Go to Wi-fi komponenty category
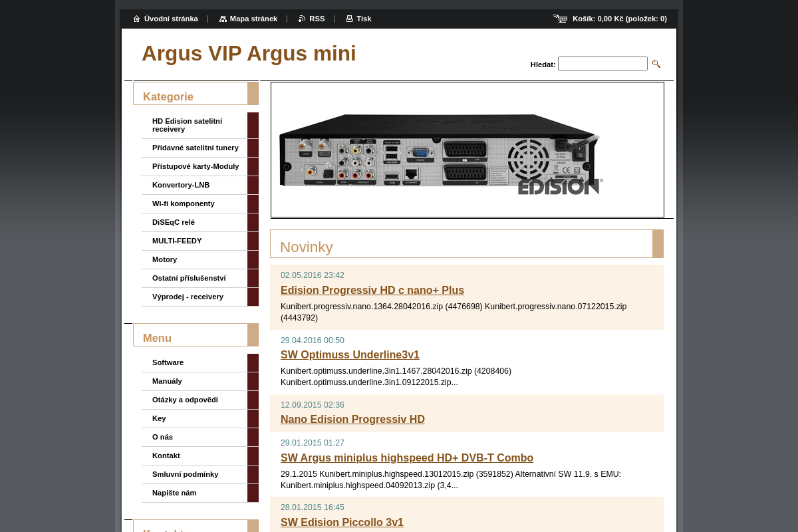 (184, 203)
